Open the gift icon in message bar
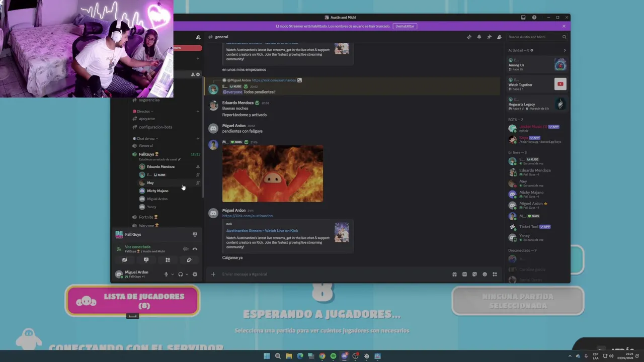This screenshot has width=644, height=362. 454,274
